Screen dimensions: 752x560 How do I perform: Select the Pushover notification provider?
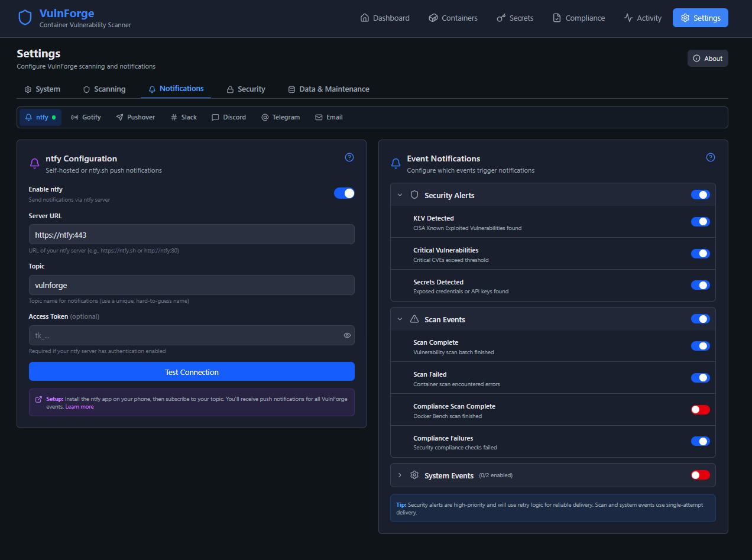tap(135, 117)
